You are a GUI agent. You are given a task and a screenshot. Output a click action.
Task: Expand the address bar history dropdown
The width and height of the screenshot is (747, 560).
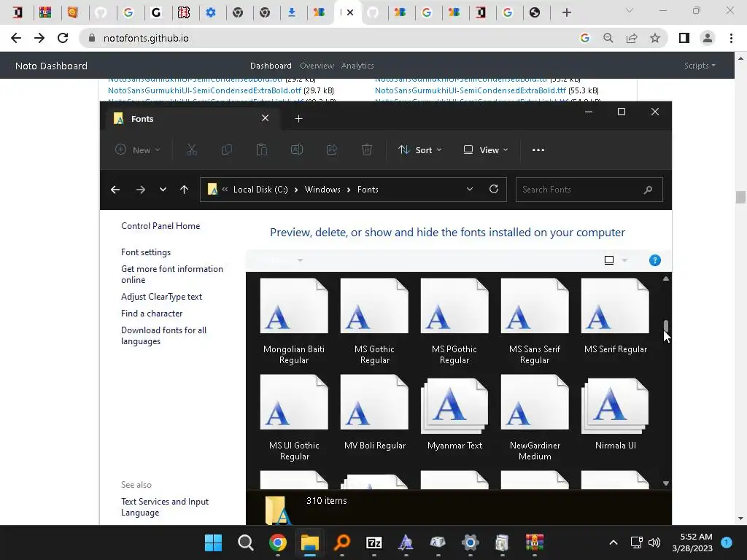tap(470, 189)
